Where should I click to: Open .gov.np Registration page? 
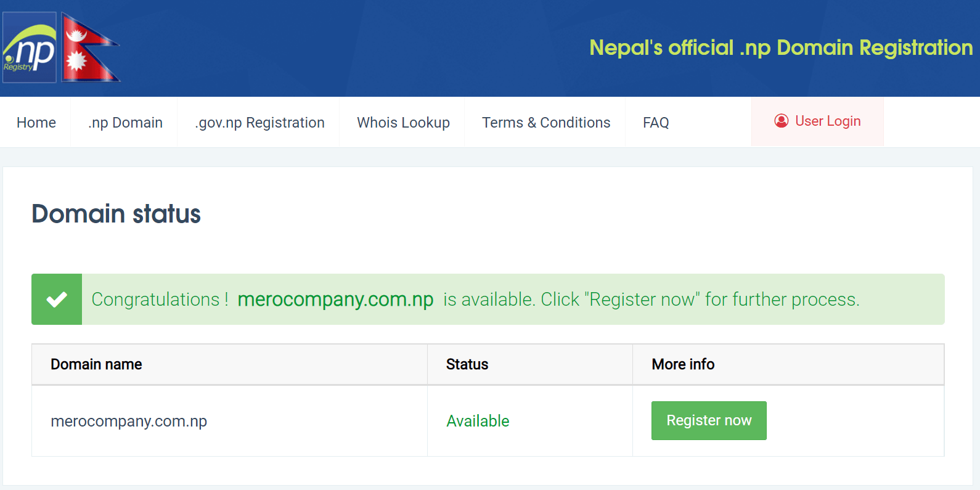pos(259,123)
